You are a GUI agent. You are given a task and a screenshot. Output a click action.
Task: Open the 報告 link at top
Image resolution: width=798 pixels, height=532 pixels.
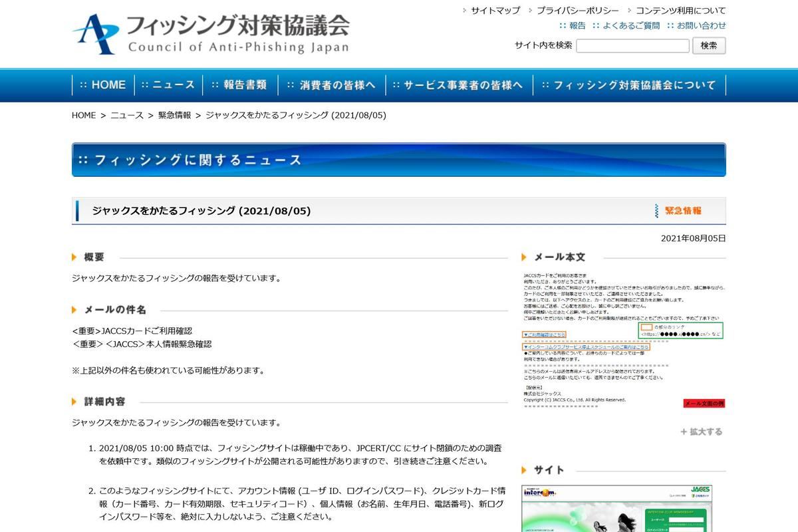tap(577, 25)
